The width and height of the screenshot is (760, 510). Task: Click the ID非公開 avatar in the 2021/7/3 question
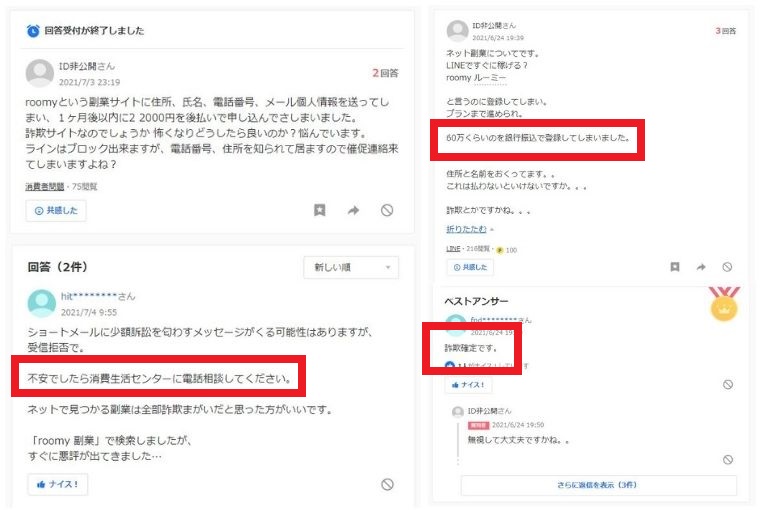click(40, 73)
